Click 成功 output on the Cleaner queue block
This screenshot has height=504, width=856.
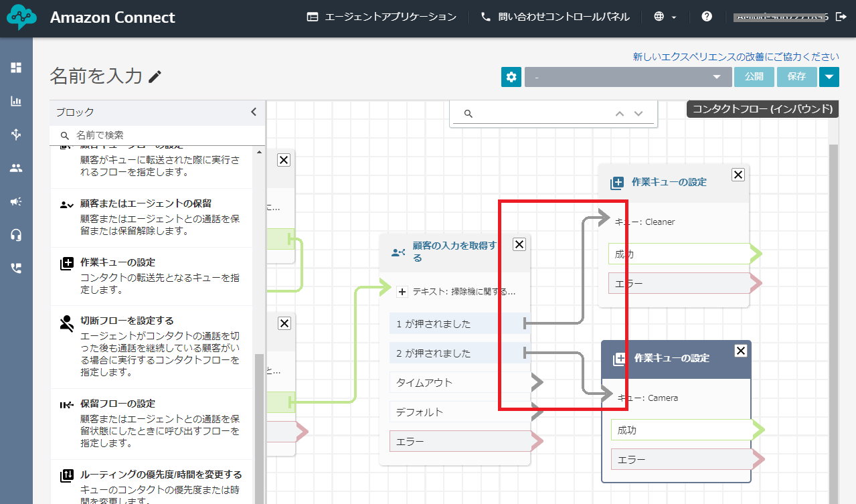tap(678, 254)
